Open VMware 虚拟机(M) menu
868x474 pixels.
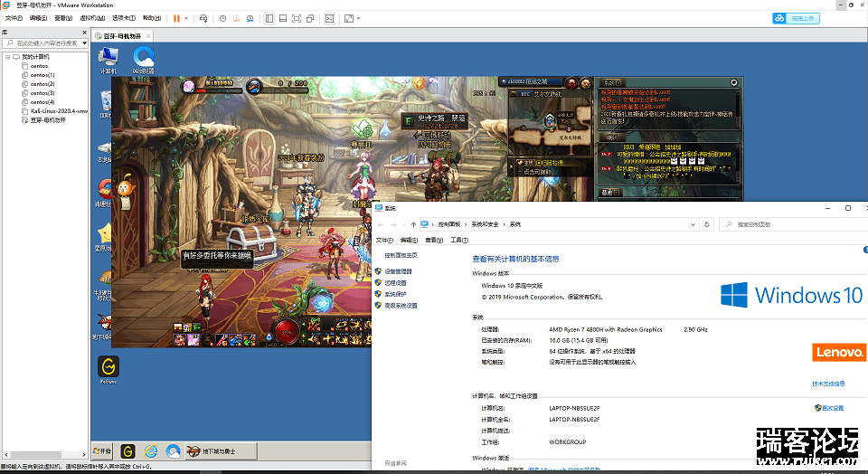(x=92, y=18)
